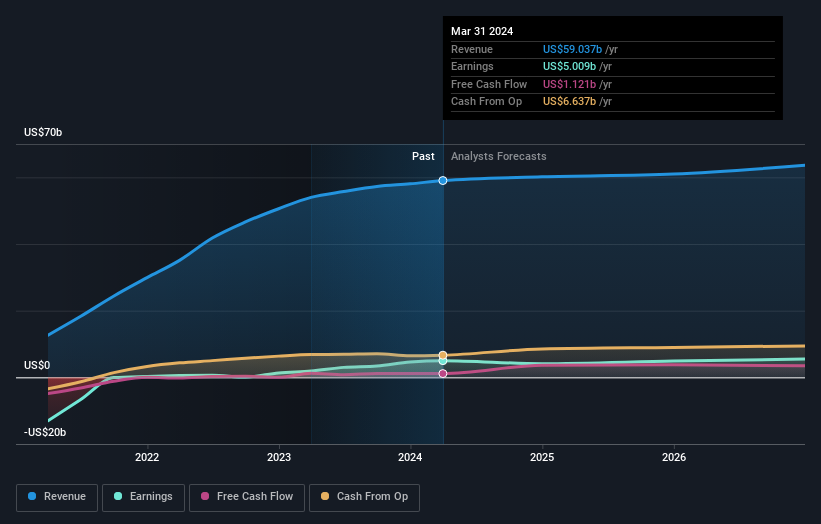Image resolution: width=821 pixels, height=524 pixels.
Task: Click the teal Earnings data point marker
Action: [x=443, y=361]
